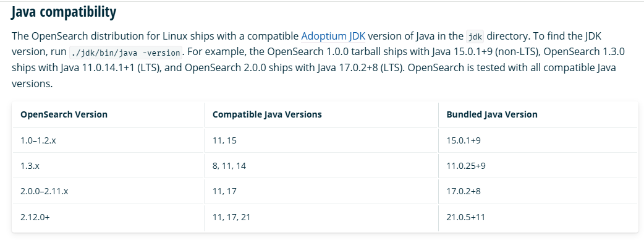Click the ./jdk/bin/java -version code snippet
This screenshot has height=240, width=644.
pyautogui.click(x=125, y=53)
